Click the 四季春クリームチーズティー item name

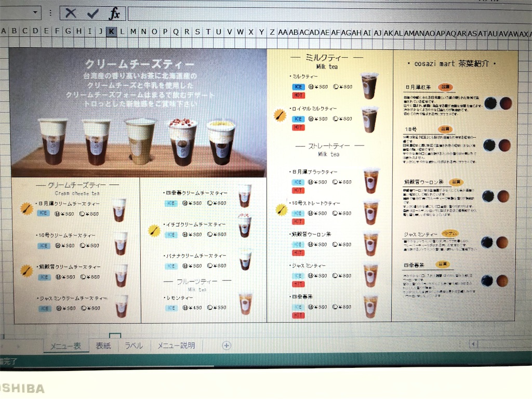(196, 193)
